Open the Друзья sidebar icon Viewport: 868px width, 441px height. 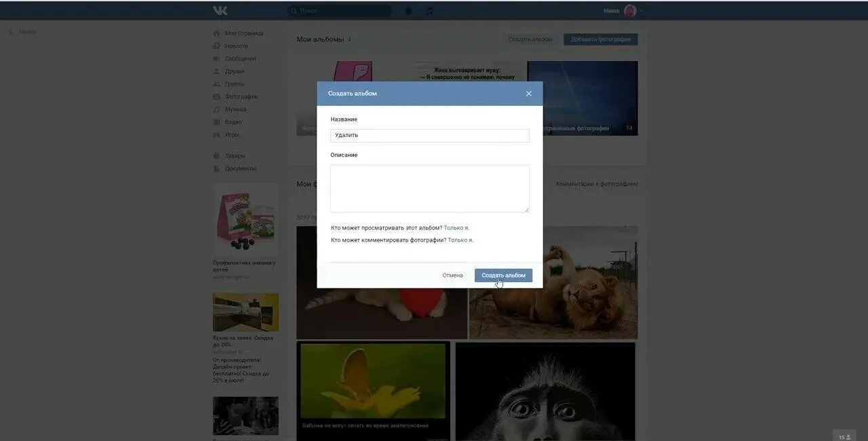[x=217, y=71]
